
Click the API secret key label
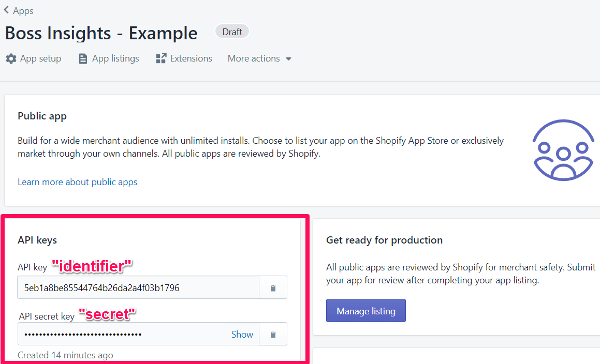(47, 316)
